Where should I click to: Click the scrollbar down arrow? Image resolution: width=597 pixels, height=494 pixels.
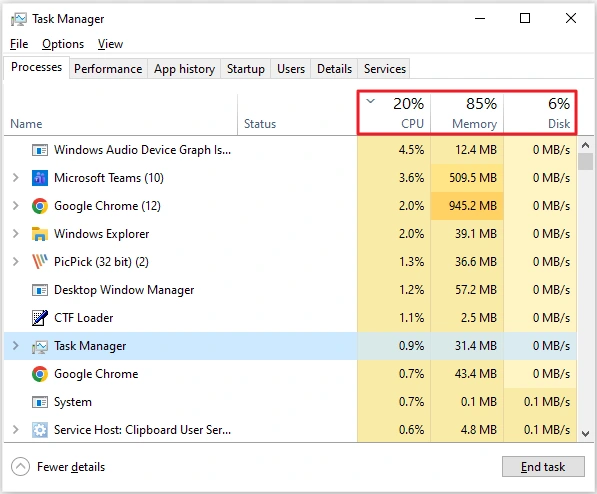tap(586, 433)
